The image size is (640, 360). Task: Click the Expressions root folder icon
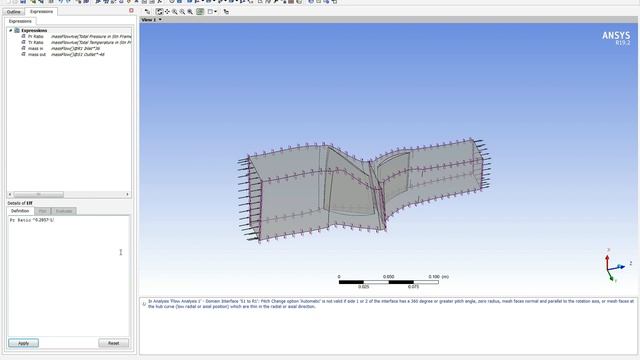[x=17, y=31]
